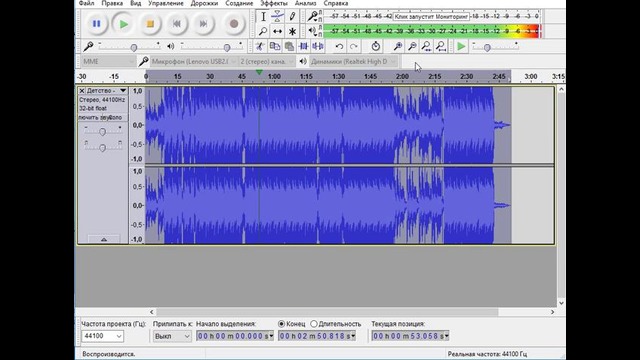Click the horizontal scrollbar right arrow
Image resolution: width=640 pixels, height=360 pixels.
(552, 312)
